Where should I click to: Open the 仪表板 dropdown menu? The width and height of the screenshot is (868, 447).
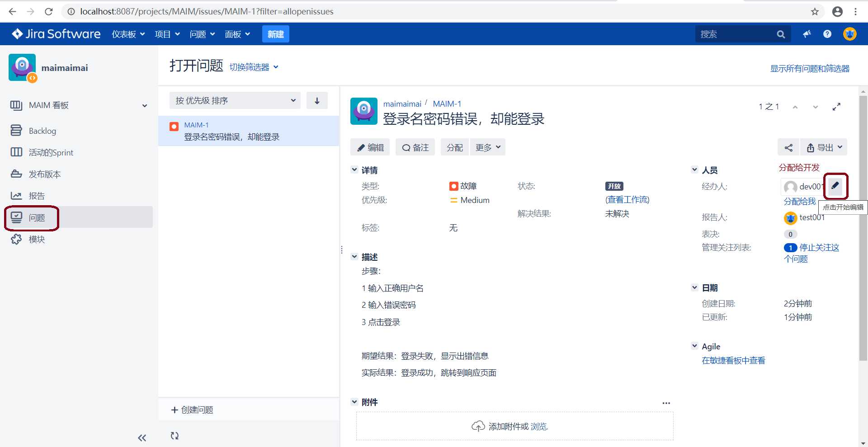click(128, 34)
